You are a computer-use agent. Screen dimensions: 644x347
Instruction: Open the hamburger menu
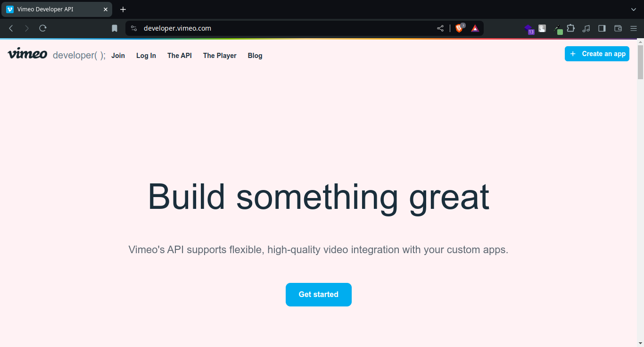click(x=634, y=28)
